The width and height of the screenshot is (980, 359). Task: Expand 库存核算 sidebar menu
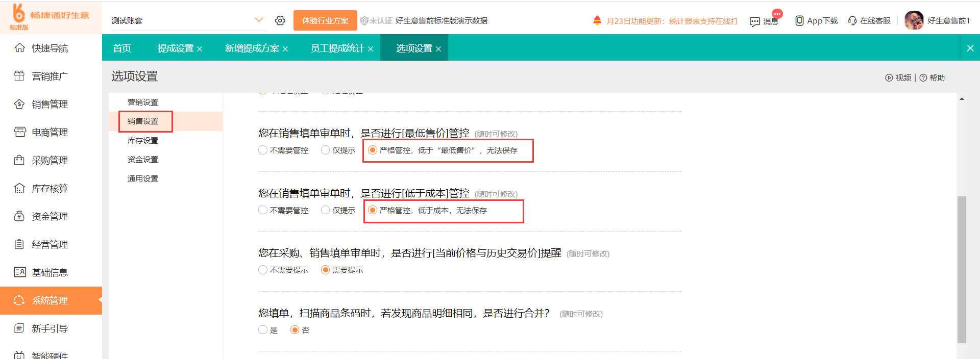point(50,188)
